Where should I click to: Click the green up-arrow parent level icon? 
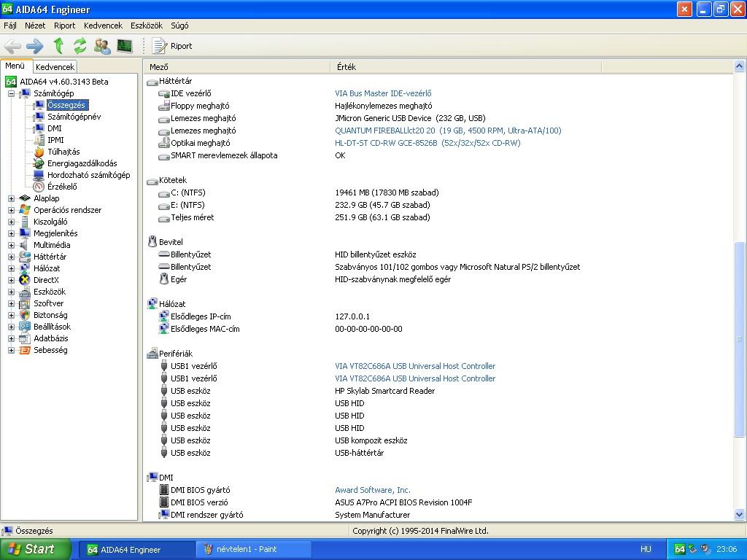point(58,46)
